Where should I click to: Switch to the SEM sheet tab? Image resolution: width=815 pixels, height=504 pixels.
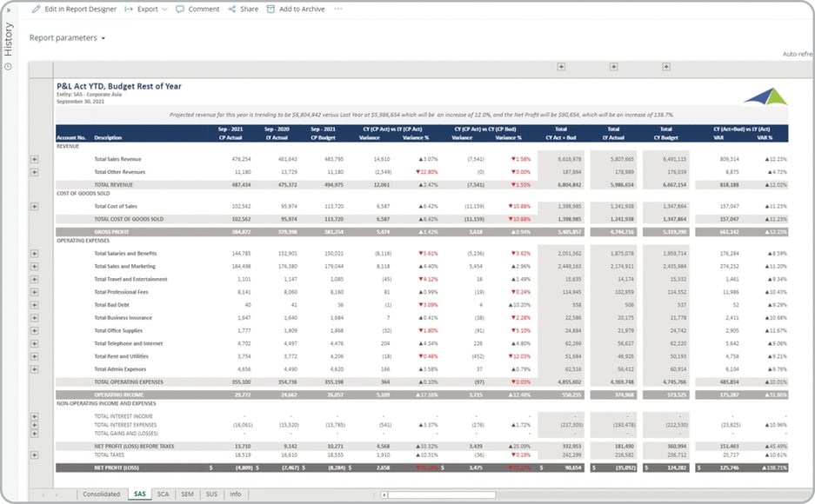pyautogui.click(x=187, y=494)
